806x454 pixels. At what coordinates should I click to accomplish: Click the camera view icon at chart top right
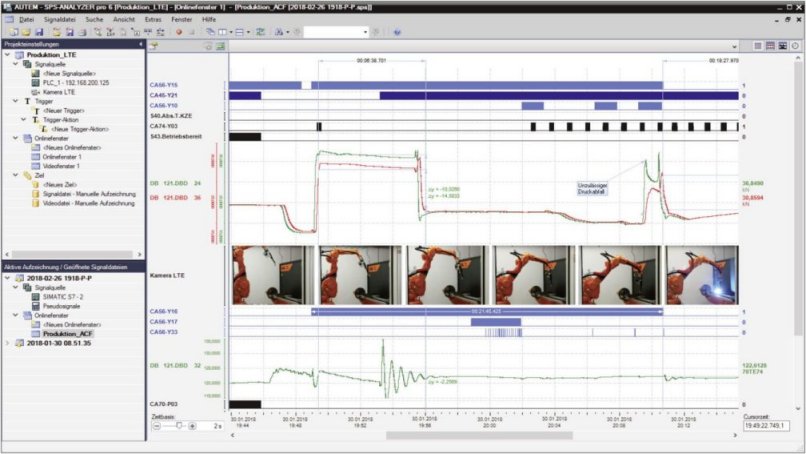pyautogui.click(x=782, y=46)
